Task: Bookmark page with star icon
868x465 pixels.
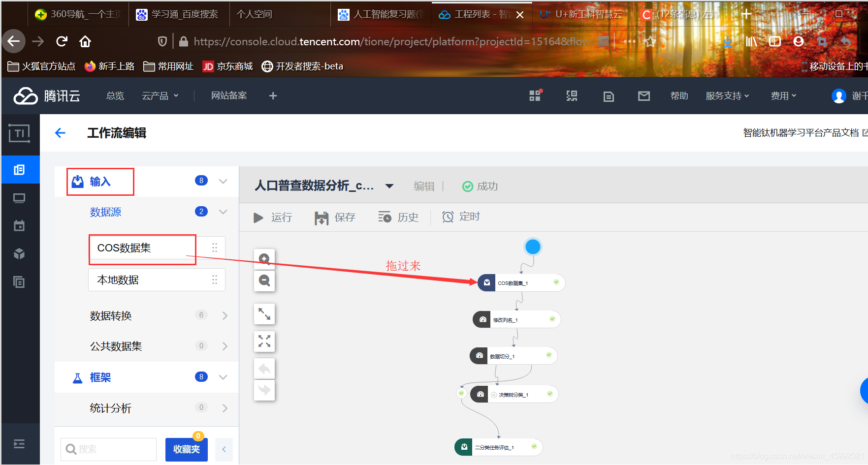Action: (650, 41)
